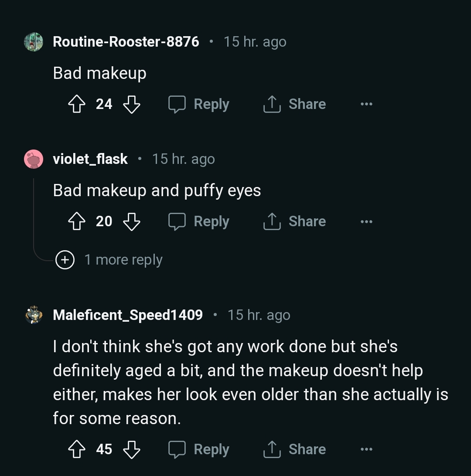Reply to RoutineRooster-8876's 'Bad makeup' comment
Screen dimensions: 471x476
pos(199,104)
